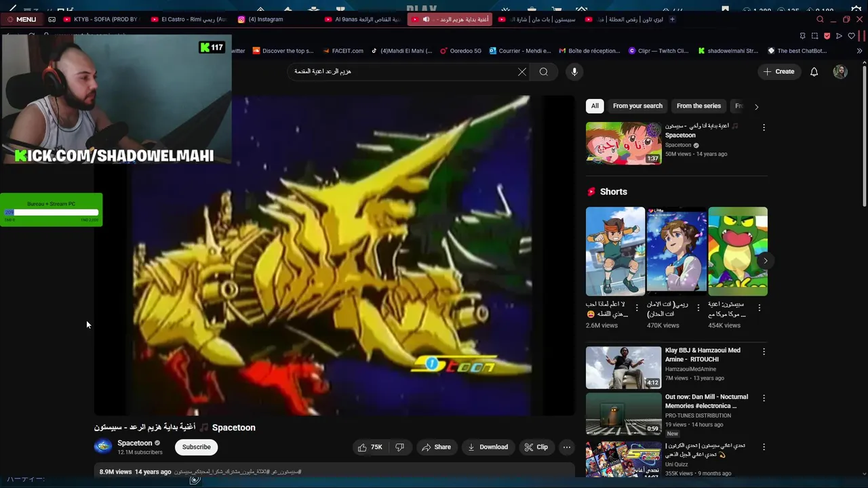
Task: Click the workspaces icon beside MENU
Action: 52,19
